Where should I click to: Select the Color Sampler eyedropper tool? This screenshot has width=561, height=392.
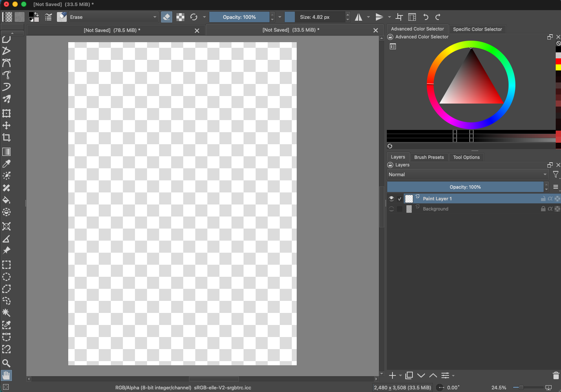click(6, 164)
